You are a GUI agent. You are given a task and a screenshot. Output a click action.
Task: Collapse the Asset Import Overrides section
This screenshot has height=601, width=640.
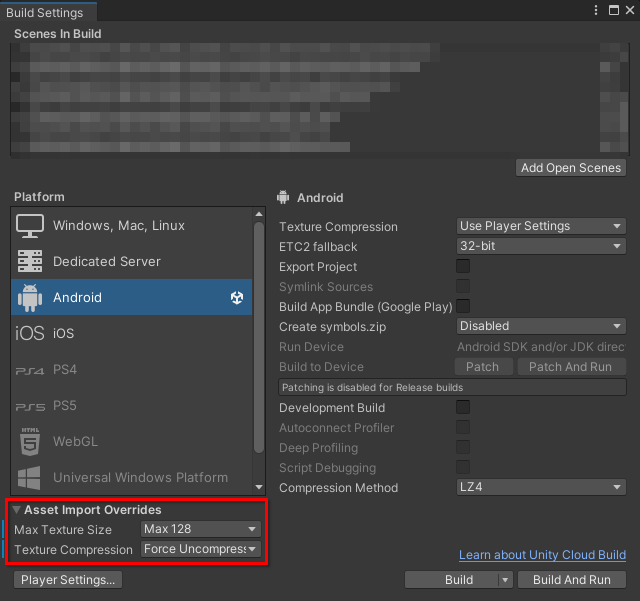tap(17, 510)
